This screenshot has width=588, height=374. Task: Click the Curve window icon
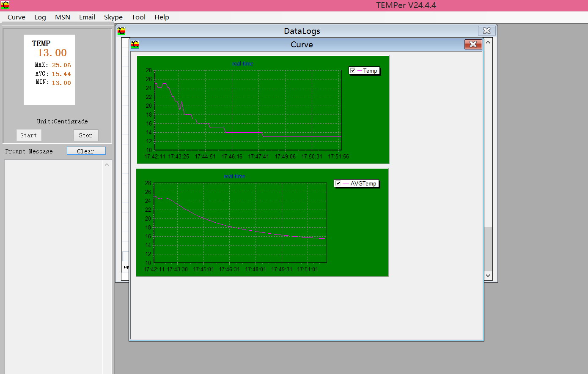pos(135,44)
